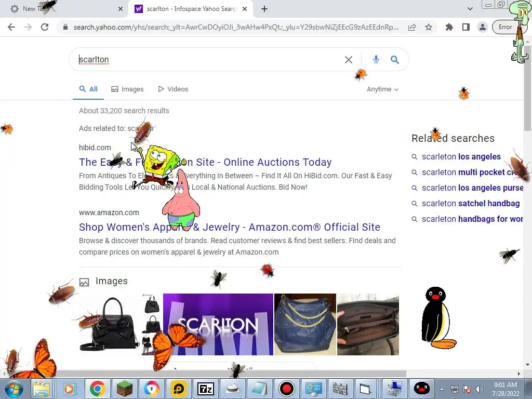Open related search scarleton los angeles purse

[x=467, y=188]
